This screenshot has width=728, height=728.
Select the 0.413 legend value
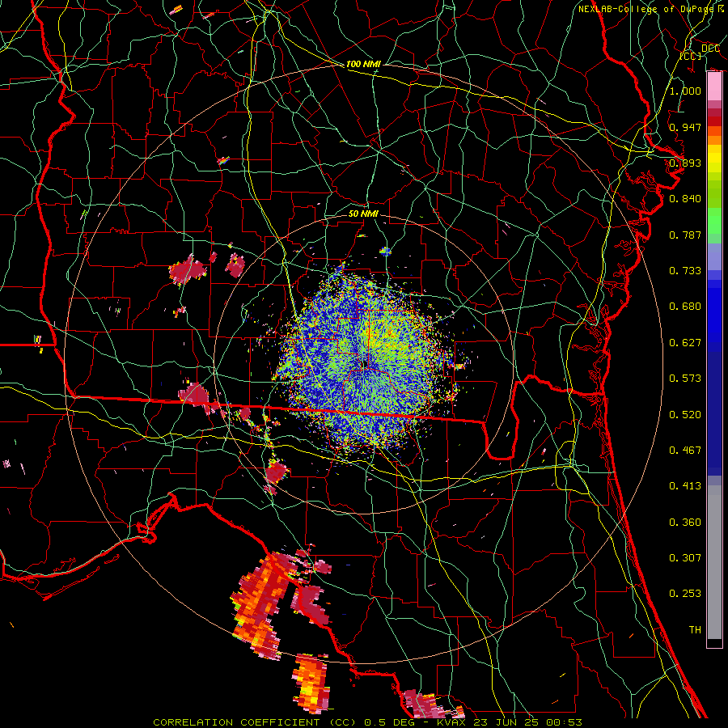(685, 486)
